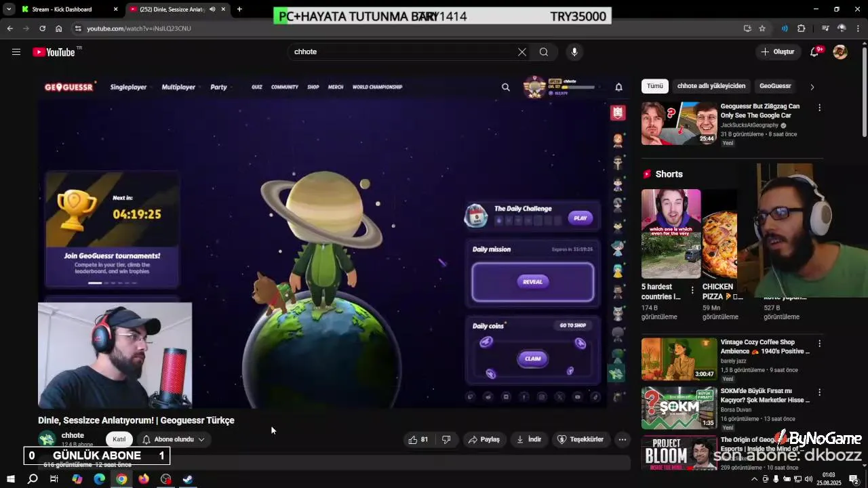868x488 pixels.
Task: Open Chrome extensions puzzle icon
Action: (x=802, y=28)
